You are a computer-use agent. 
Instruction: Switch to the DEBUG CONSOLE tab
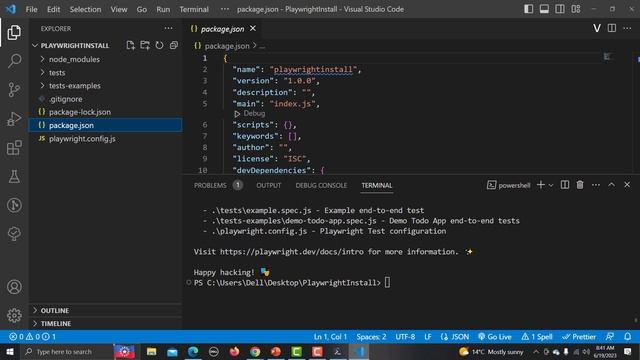[x=321, y=185]
